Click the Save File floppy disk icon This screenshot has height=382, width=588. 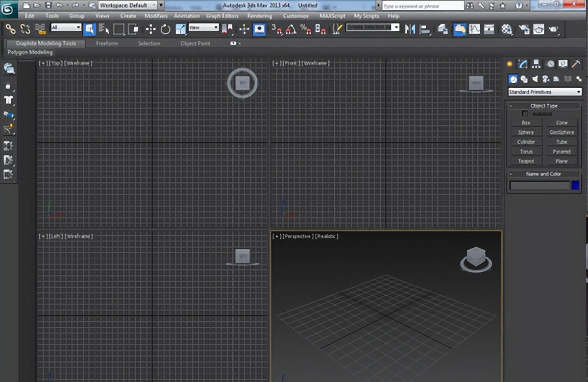[x=48, y=5]
